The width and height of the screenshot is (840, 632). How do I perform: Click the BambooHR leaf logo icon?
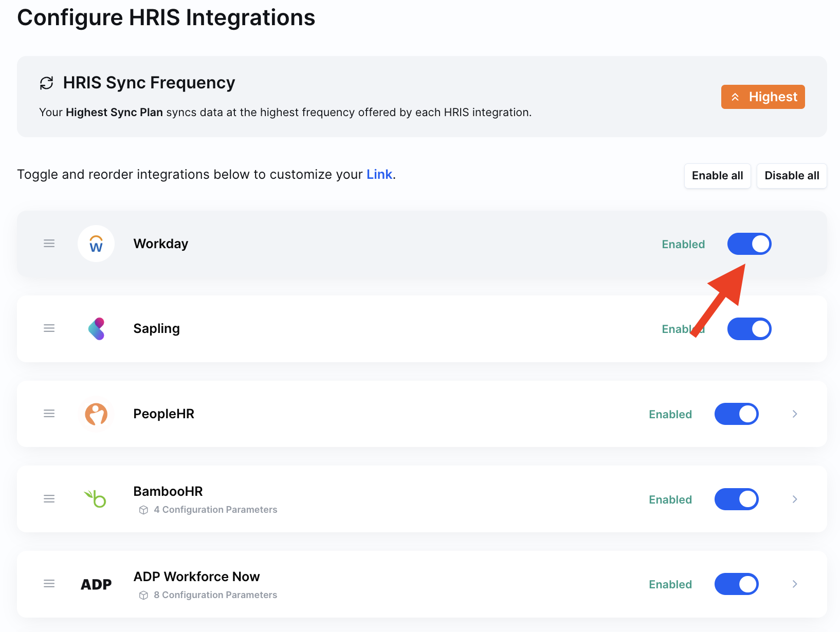[x=96, y=499]
